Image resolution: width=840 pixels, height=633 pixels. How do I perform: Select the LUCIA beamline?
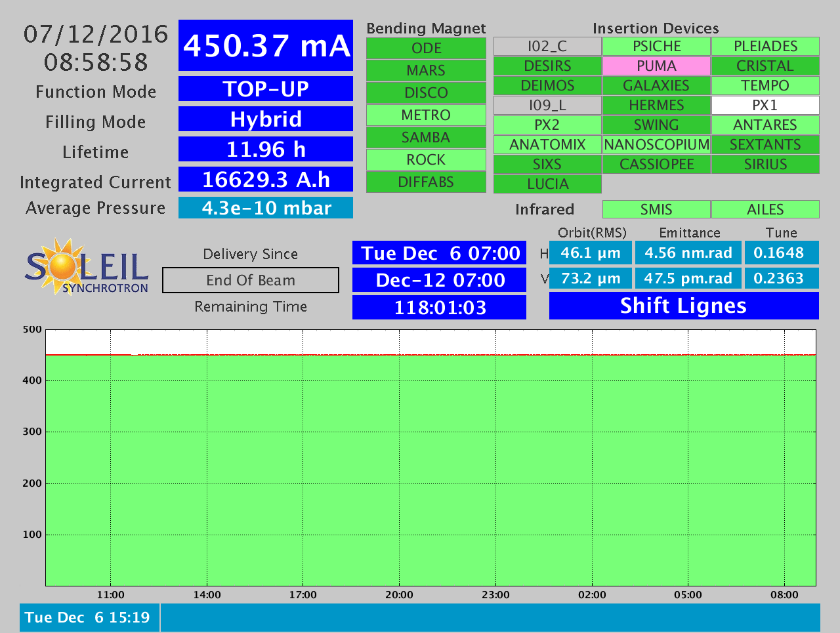point(547,184)
